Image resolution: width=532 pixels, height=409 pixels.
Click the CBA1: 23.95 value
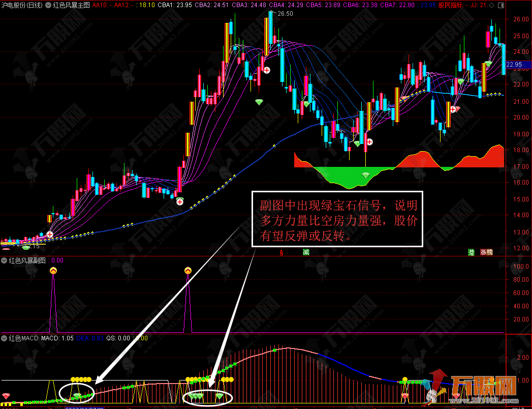(x=175, y=5)
